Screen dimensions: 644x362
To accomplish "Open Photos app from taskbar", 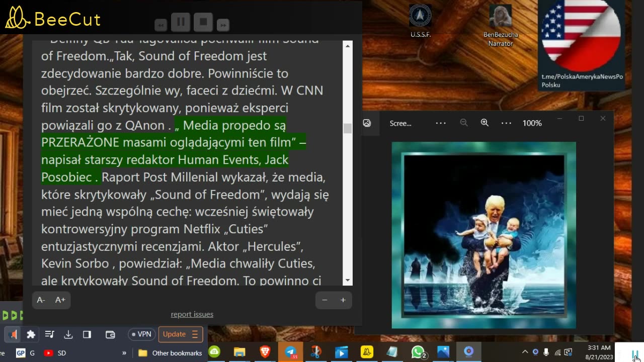I will 443,352.
